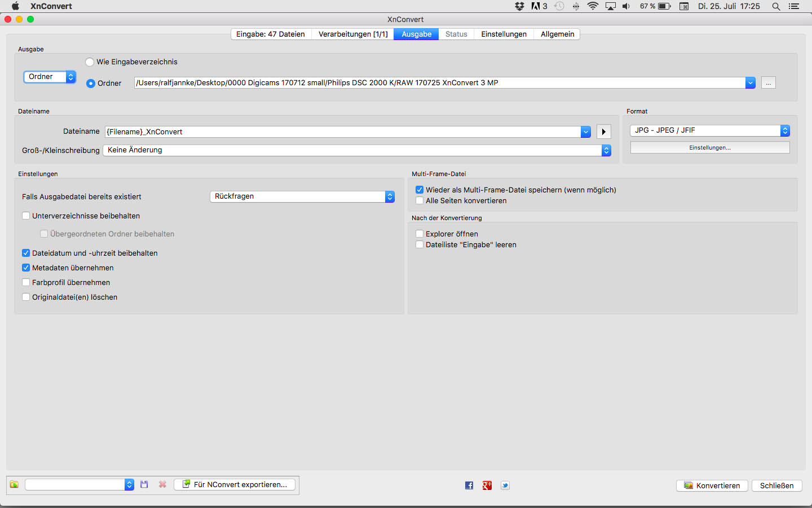Screen dimensions: 812x508
Task: Open Spotlight search in the menu bar
Action: [x=776, y=6]
